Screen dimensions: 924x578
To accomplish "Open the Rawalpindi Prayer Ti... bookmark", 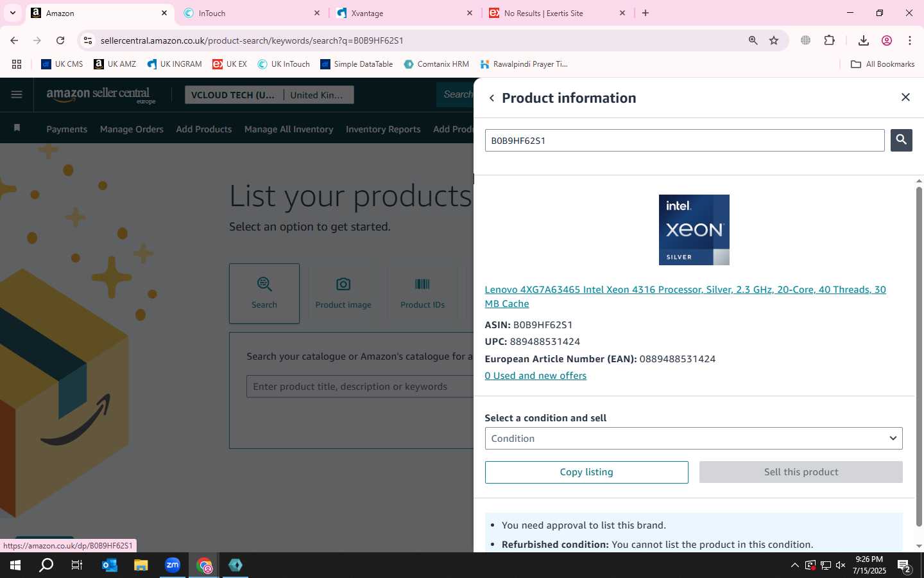I will pyautogui.click(x=524, y=64).
